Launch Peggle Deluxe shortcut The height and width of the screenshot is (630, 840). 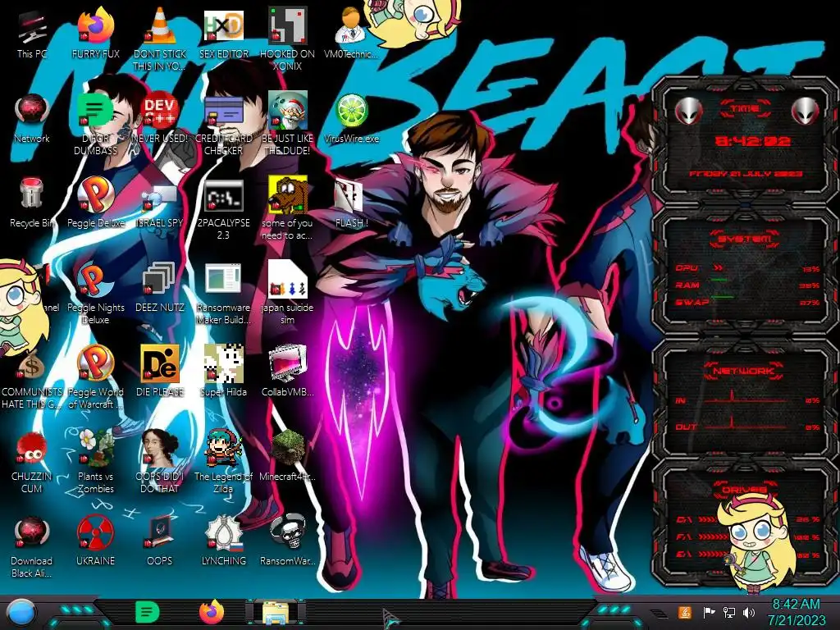[96, 194]
